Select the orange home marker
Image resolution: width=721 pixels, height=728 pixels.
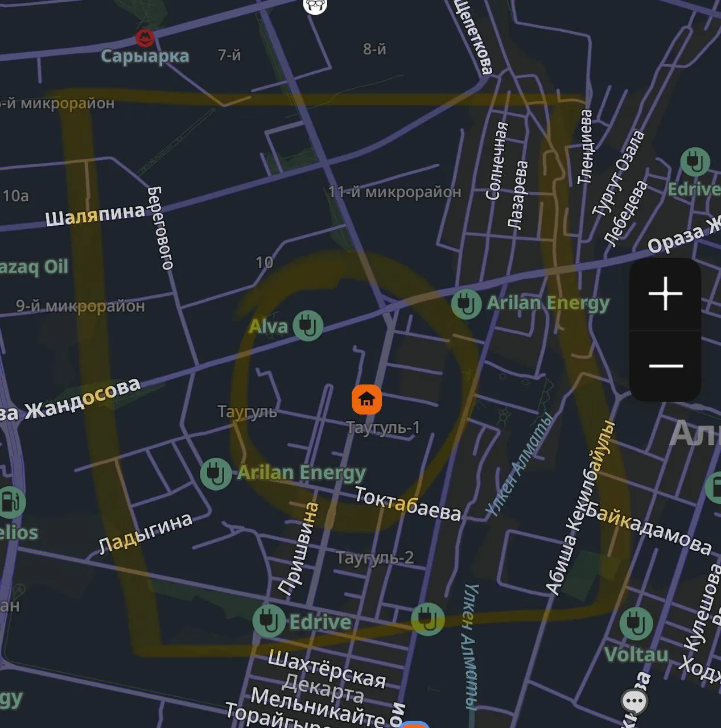(366, 399)
